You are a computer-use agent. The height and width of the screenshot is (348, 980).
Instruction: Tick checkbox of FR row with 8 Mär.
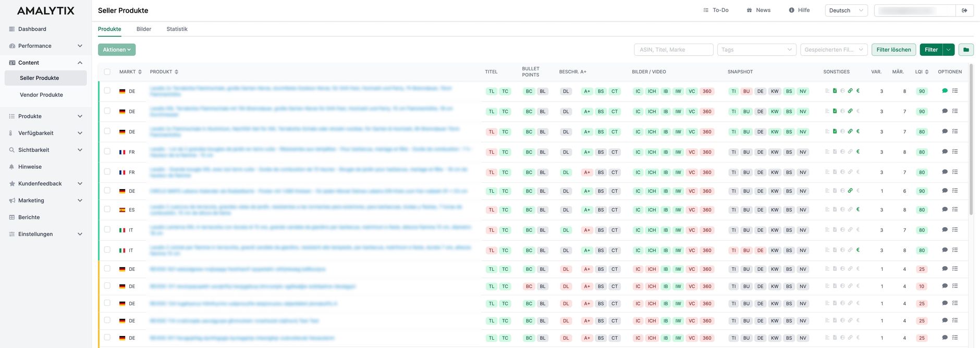click(107, 152)
